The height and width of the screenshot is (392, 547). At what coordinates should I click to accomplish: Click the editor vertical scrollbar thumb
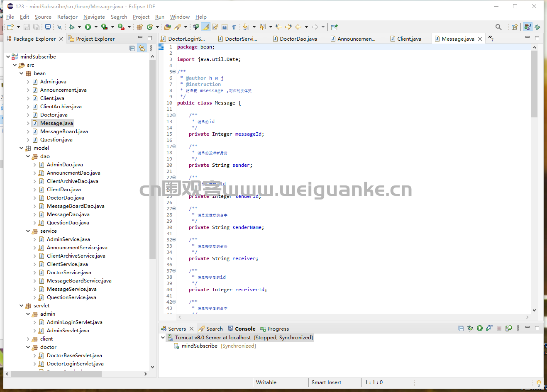pos(534,84)
